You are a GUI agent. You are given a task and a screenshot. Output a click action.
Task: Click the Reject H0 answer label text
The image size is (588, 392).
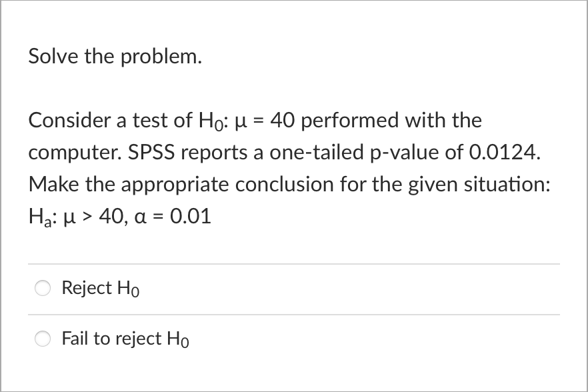coord(101,288)
